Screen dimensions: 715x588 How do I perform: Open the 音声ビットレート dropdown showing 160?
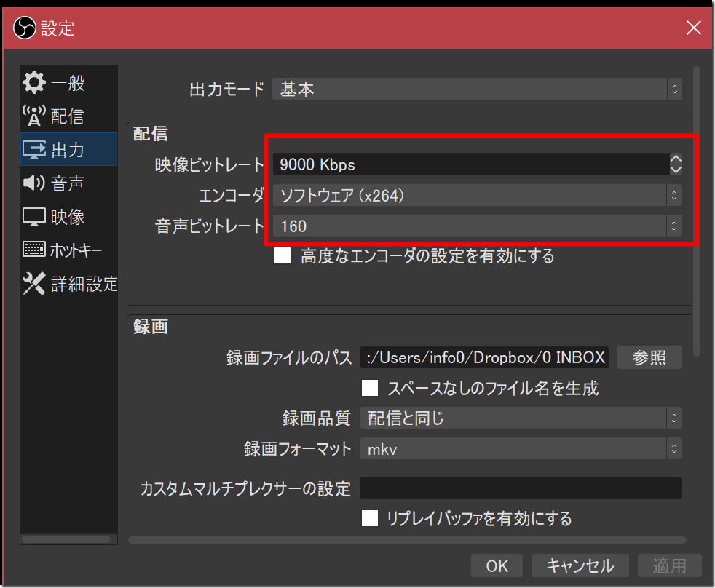tap(477, 226)
